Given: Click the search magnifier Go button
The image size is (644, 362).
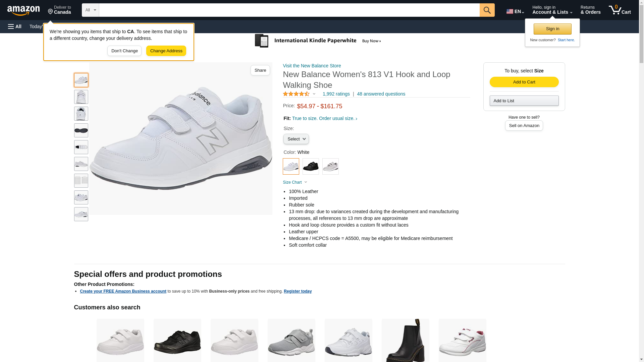Looking at the screenshot, I should tap(487, 10).
